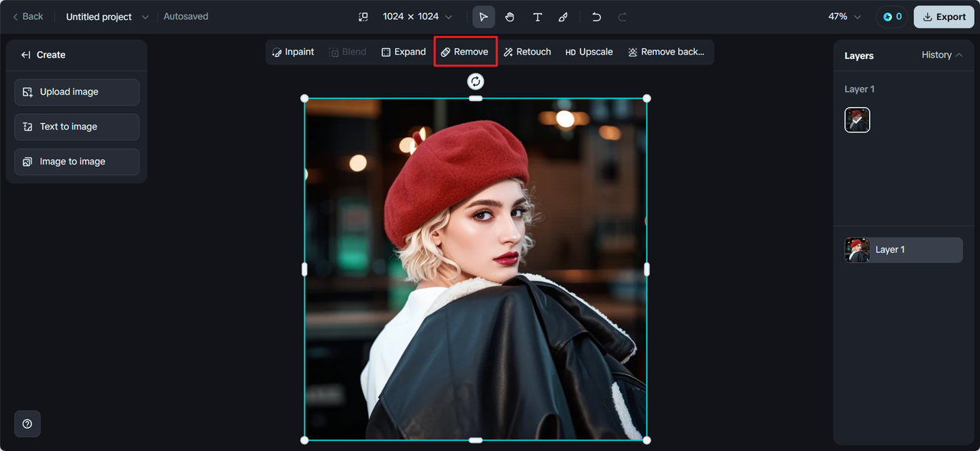Open the Inpaint tool
Viewport: 980px width, 451px height.
click(293, 52)
